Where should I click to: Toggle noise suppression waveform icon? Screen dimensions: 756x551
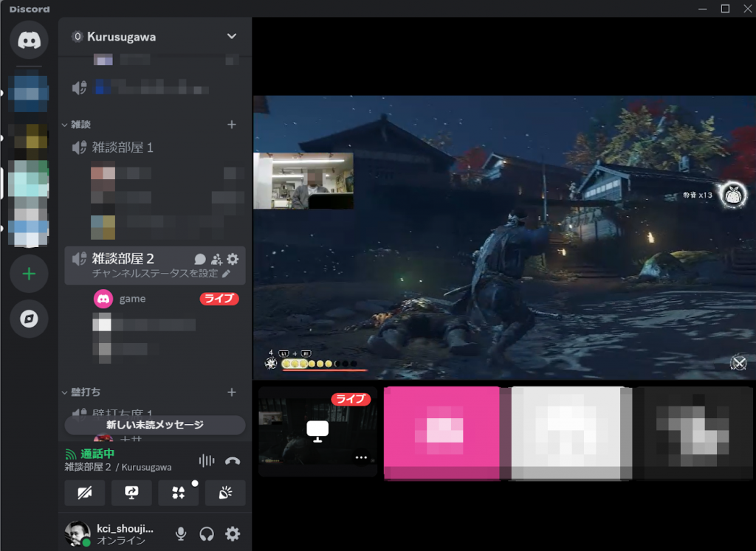pyautogui.click(x=207, y=461)
